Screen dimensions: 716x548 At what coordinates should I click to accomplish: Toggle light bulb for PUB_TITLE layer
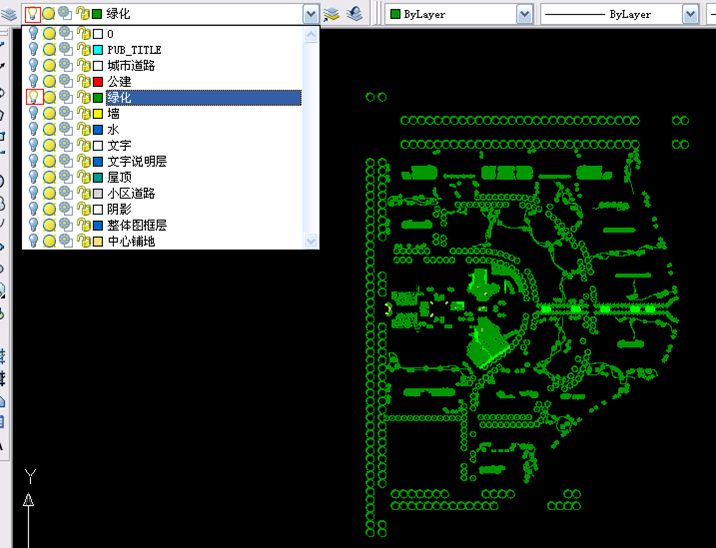(x=33, y=49)
